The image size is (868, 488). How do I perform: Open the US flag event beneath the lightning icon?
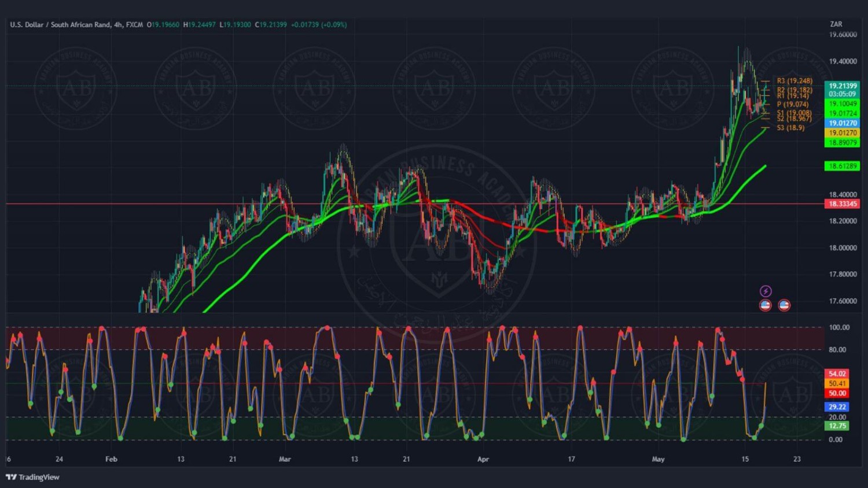point(765,305)
